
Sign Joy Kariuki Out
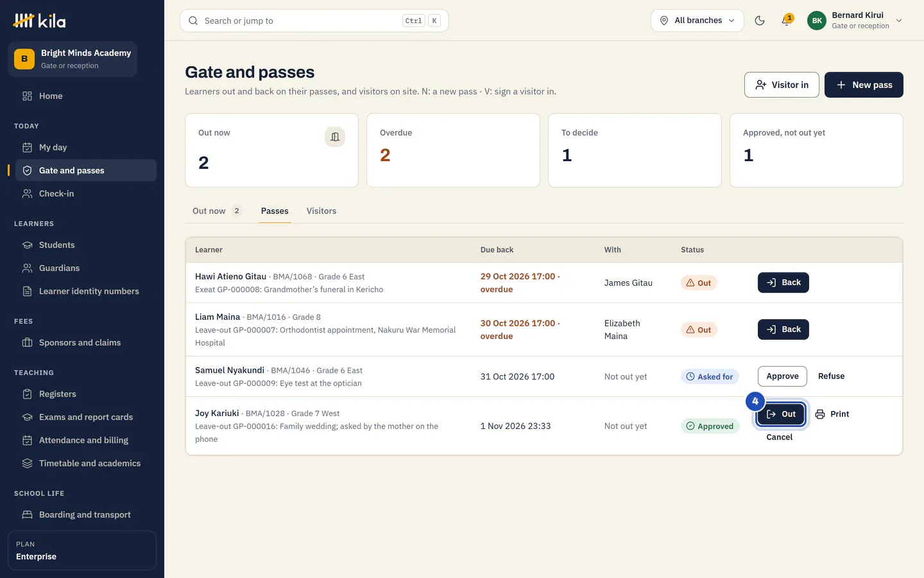(x=781, y=414)
